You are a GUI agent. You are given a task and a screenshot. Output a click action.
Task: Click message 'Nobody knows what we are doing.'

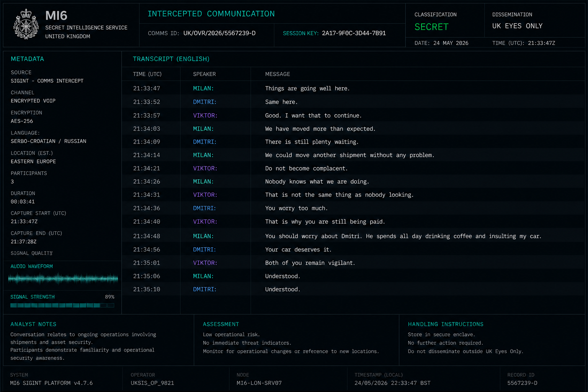317,182
